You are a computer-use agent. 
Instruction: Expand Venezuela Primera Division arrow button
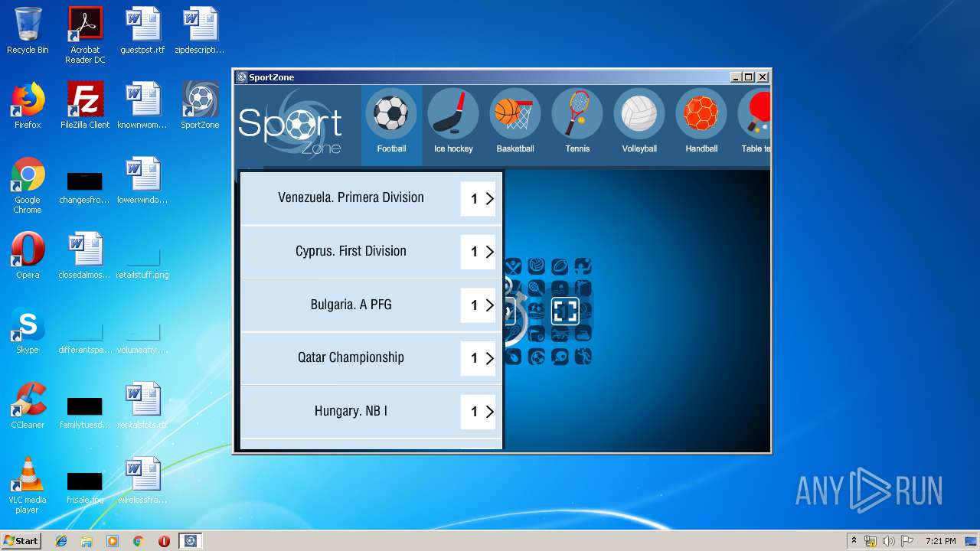pos(479,198)
